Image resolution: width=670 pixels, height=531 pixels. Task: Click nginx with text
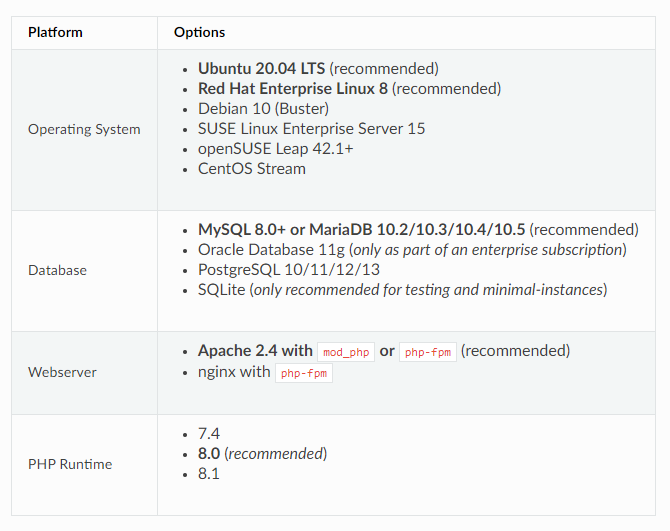click(234, 372)
